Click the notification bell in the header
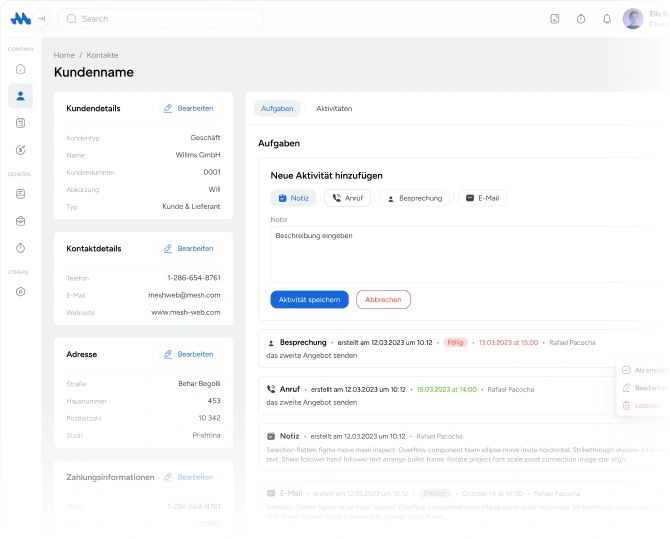This screenshot has height=539, width=670. [606, 19]
